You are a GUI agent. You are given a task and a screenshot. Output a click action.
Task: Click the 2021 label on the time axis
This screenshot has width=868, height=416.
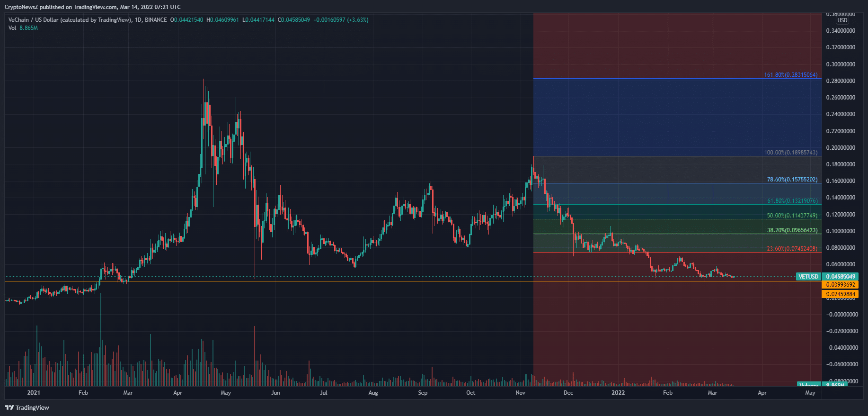pyautogui.click(x=34, y=393)
